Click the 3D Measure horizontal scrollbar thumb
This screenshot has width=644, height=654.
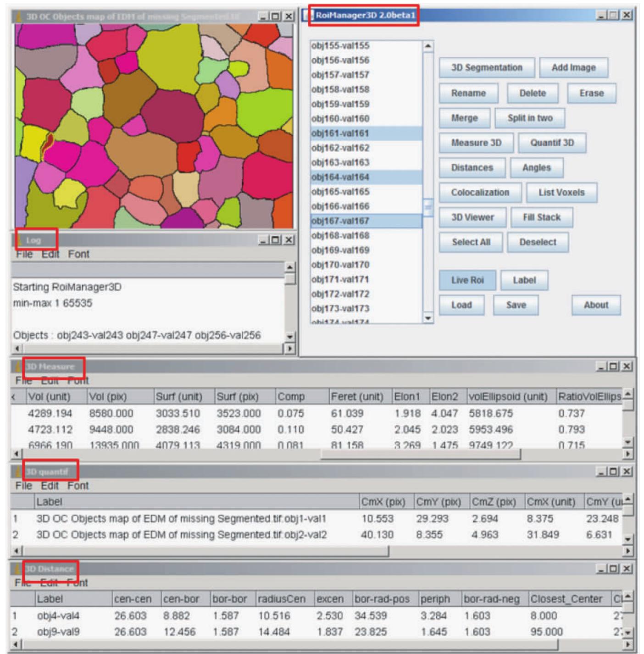coord(421,454)
